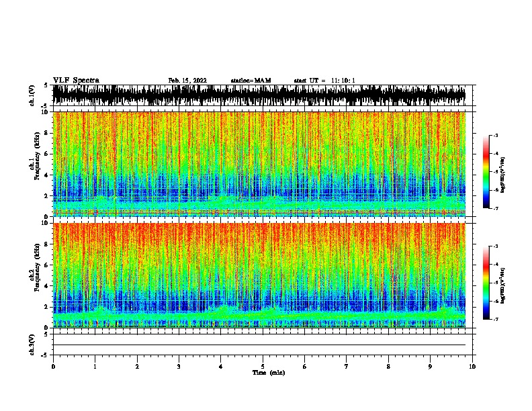This screenshot has width=532, height=411.
Task: Click ch.2 frequency axis tick "8"
Action: [46, 244]
